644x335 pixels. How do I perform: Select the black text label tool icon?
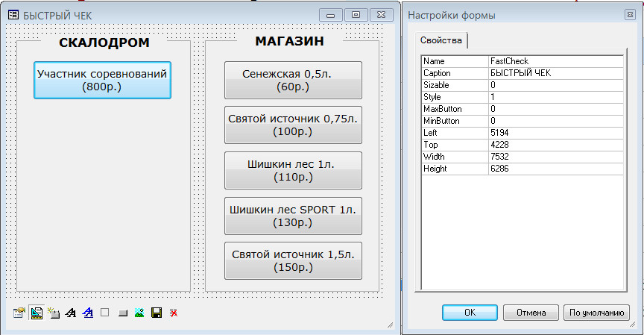click(71, 313)
